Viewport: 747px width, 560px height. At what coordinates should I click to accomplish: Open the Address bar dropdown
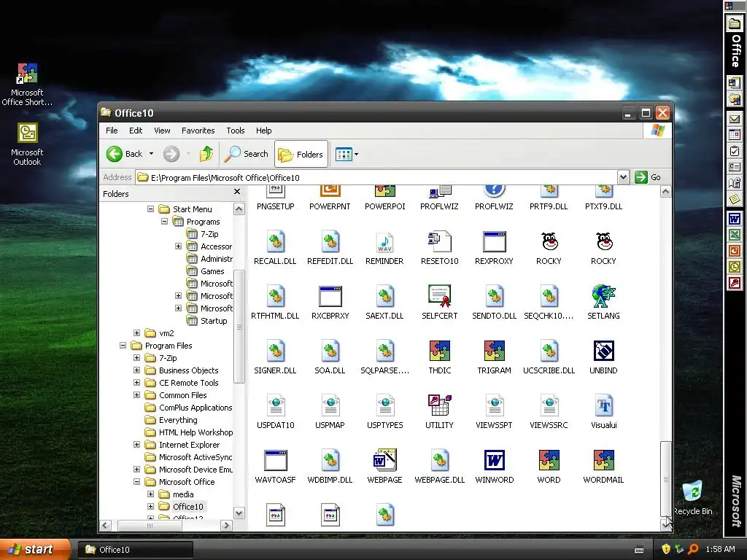tap(623, 177)
